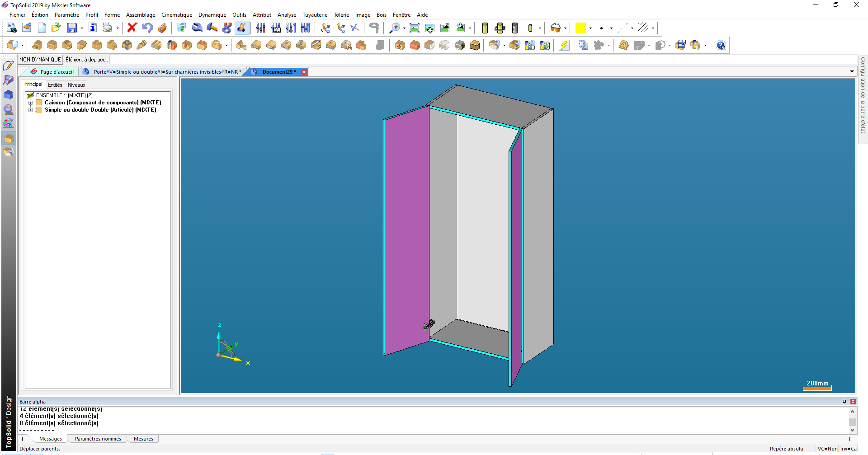This screenshot has height=455, width=868.
Task: Click the Barre alpha scrollbar down arrow
Action: coord(852,430)
